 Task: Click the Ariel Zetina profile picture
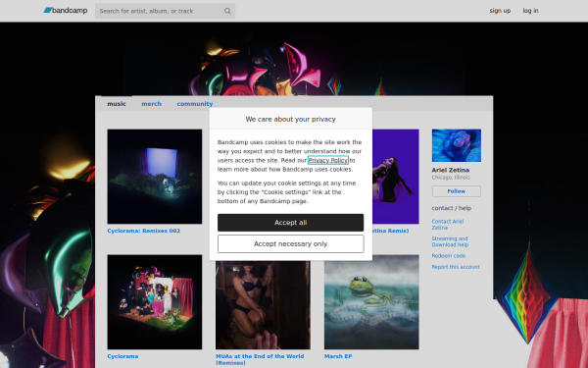click(457, 145)
